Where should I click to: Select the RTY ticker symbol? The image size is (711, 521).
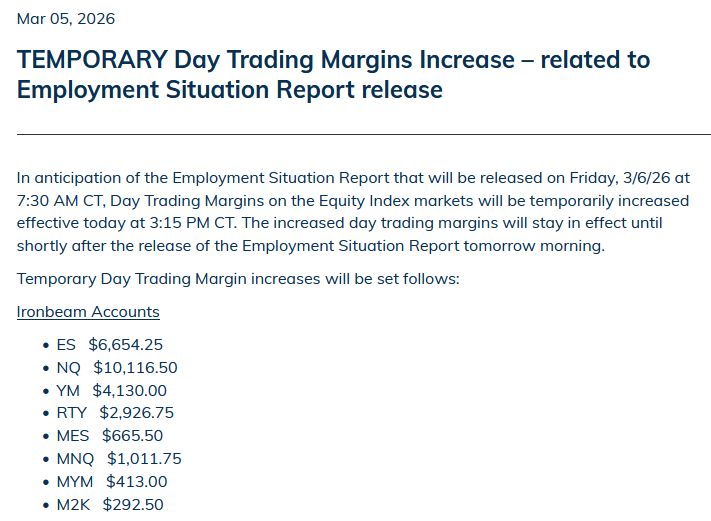[72, 413]
